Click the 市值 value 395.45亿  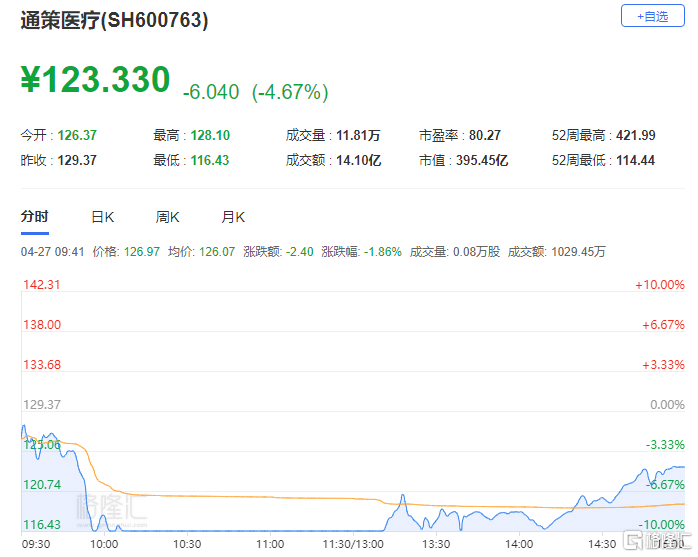[482, 160]
